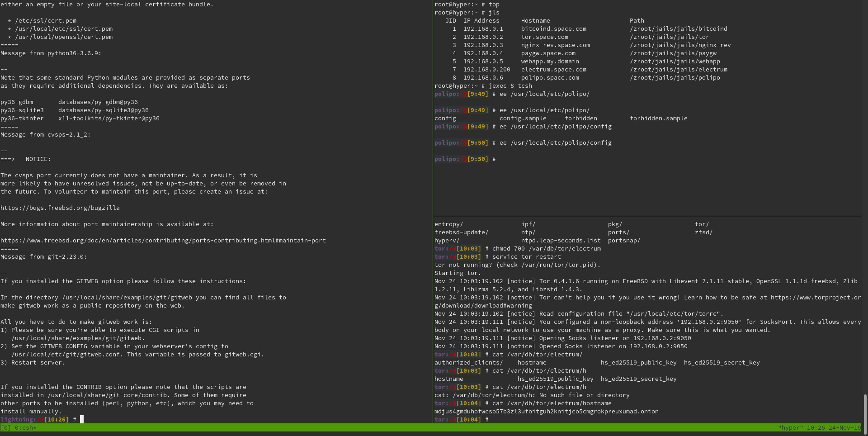Select the tor.space.com hostname
Image resolution: width=868 pixels, height=436 pixels.
(545, 37)
